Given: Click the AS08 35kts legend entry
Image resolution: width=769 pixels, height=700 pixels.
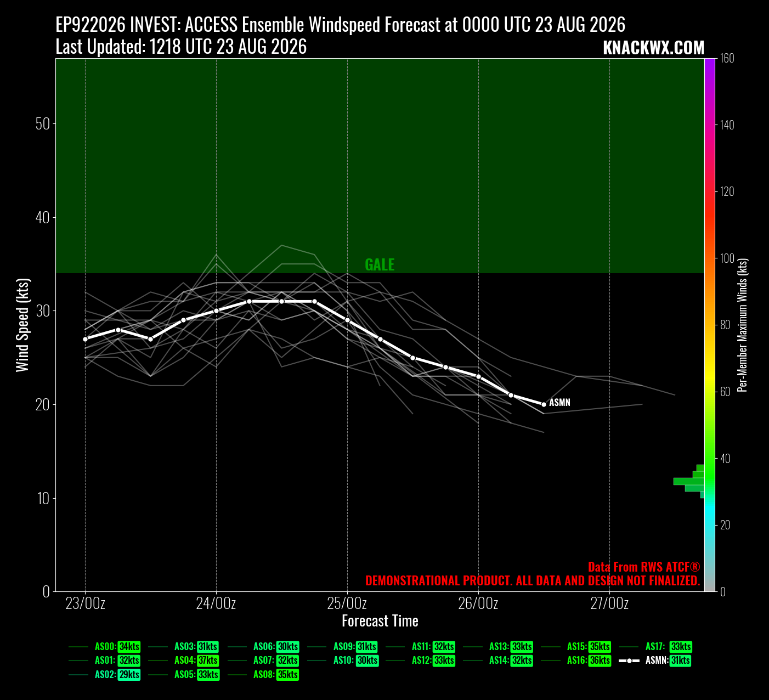Looking at the screenshot, I should click(263, 675).
